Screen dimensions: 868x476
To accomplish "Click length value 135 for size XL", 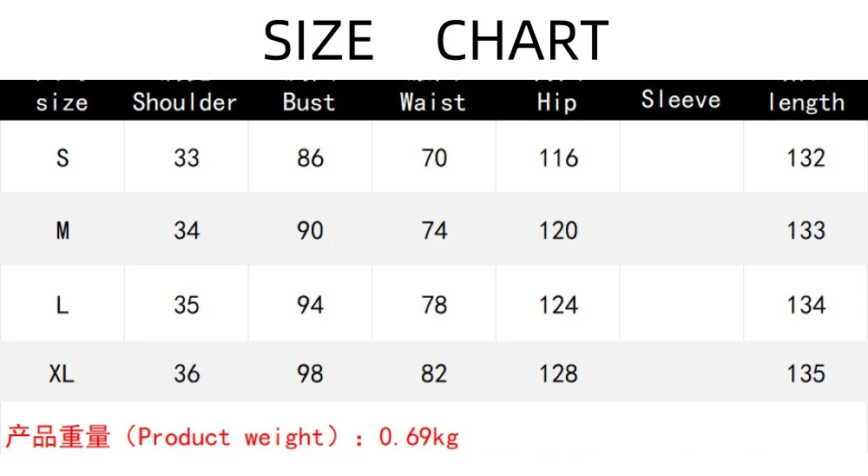I will tap(806, 374).
